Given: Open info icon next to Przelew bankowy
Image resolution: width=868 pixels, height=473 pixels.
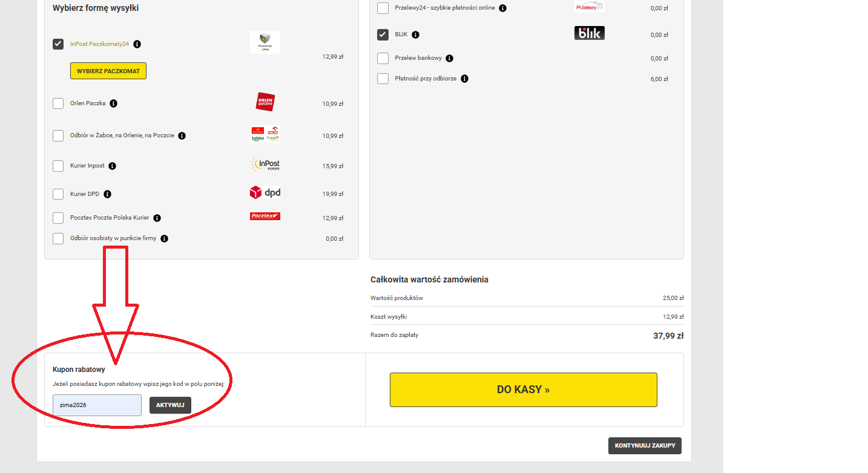Looking at the screenshot, I should [x=449, y=59].
